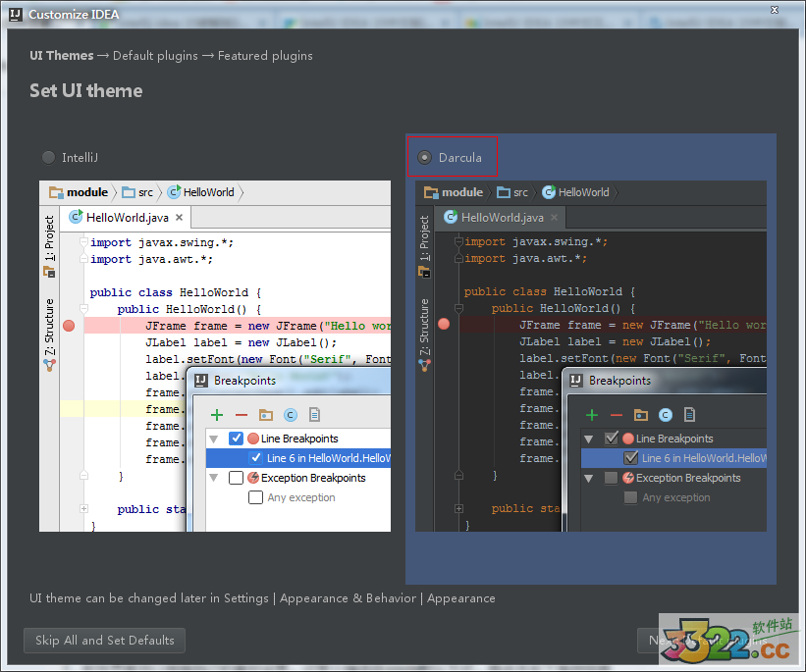Expand folded public static method in Darcula preview
Image resolution: width=806 pixels, height=672 pixels.
(x=458, y=508)
